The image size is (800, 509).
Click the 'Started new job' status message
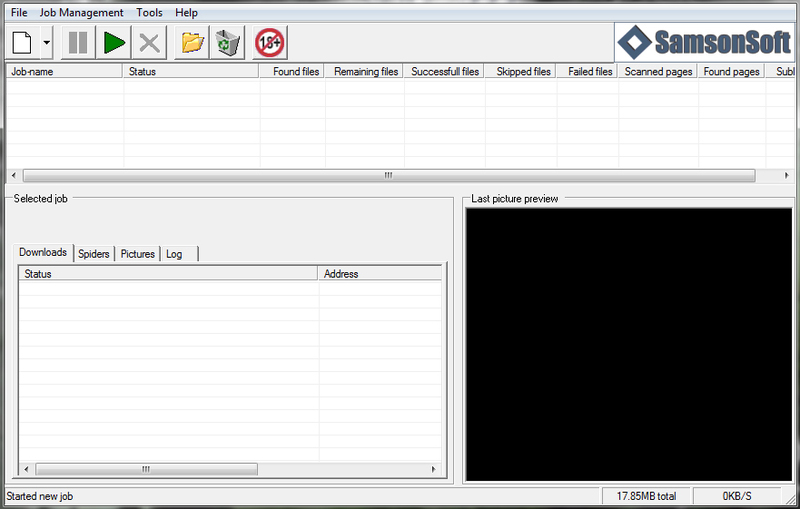(40, 496)
